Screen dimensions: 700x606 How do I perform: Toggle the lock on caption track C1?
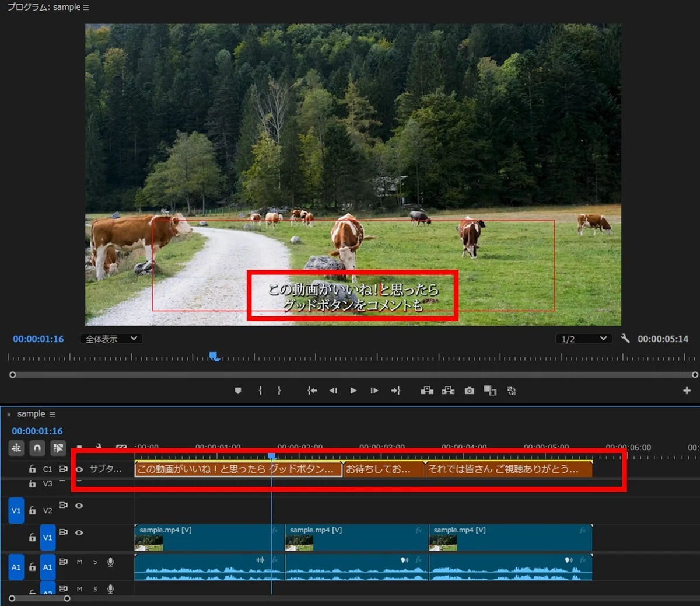pos(32,469)
